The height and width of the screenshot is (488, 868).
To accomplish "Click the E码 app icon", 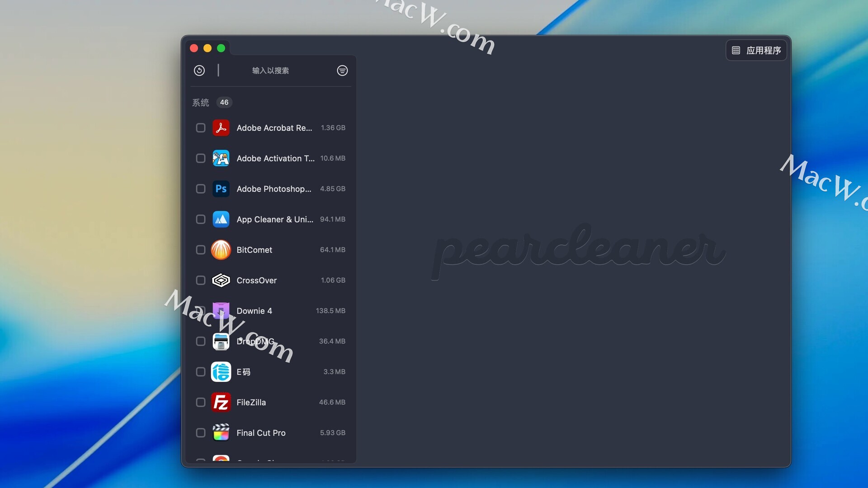I will (221, 372).
